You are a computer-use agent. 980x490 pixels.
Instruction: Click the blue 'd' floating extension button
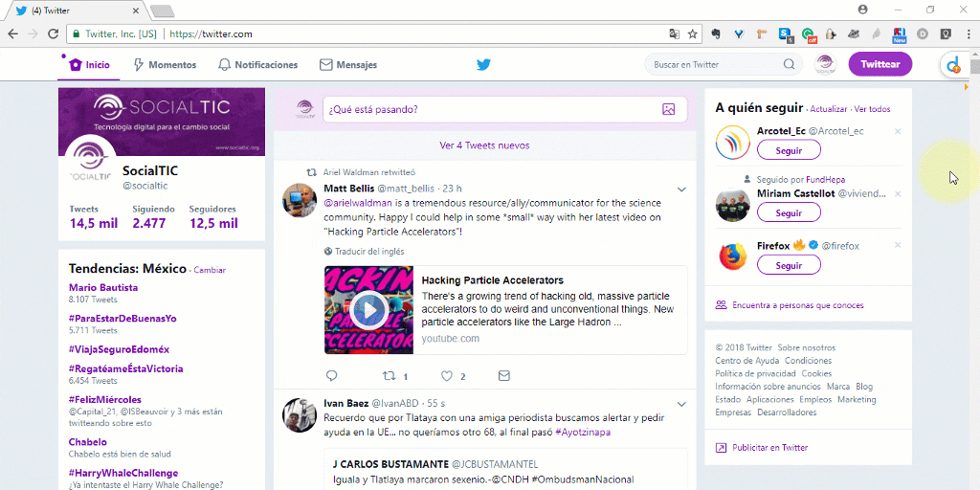point(954,65)
